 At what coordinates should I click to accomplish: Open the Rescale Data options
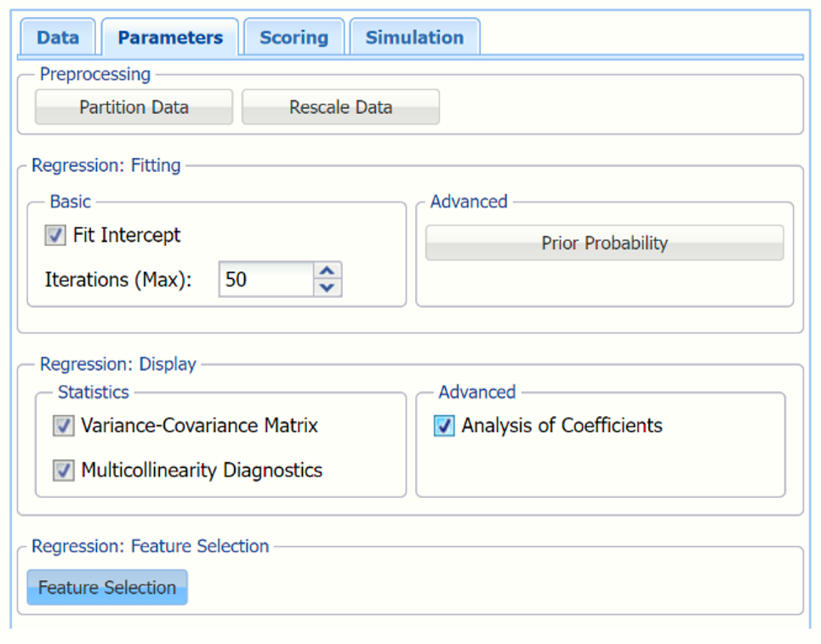tap(340, 107)
